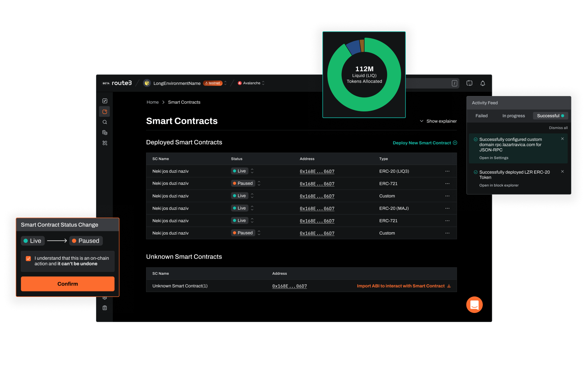588x392 pixels.
Task: Select the tools icon in sidebar
Action: [x=105, y=143]
